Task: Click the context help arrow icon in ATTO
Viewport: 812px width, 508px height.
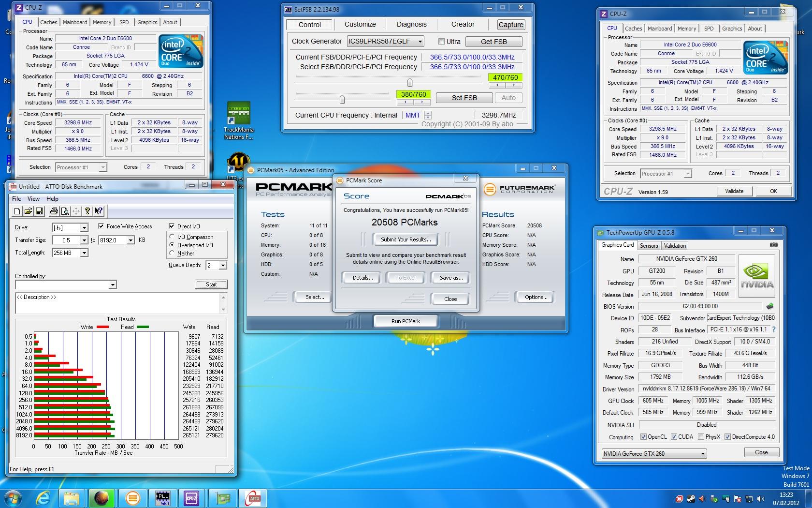Action: tap(99, 211)
